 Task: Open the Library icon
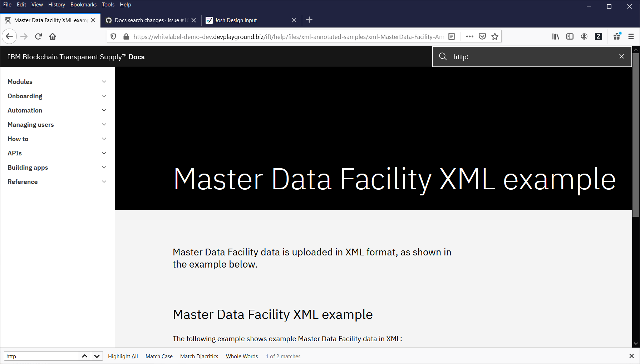[x=556, y=36]
